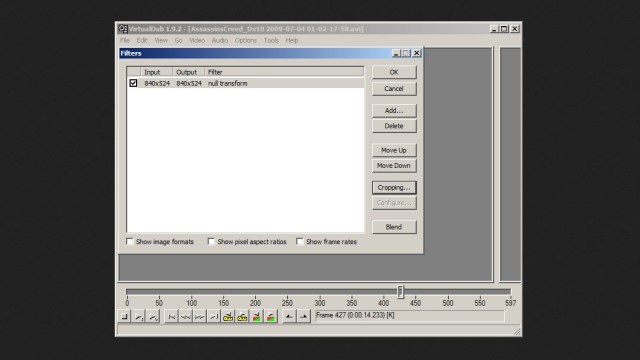Open the Edit menu
Image resolution: width=640 pixels, height=360 pixels.
click(142, 40)
